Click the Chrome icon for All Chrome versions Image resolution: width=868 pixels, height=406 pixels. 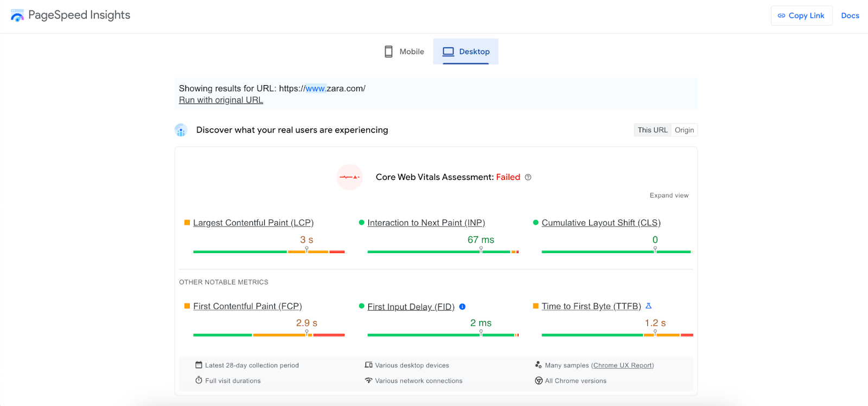539,381
